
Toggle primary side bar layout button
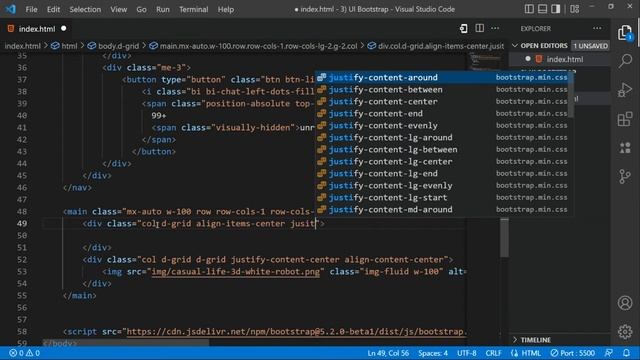pos(529,9)
